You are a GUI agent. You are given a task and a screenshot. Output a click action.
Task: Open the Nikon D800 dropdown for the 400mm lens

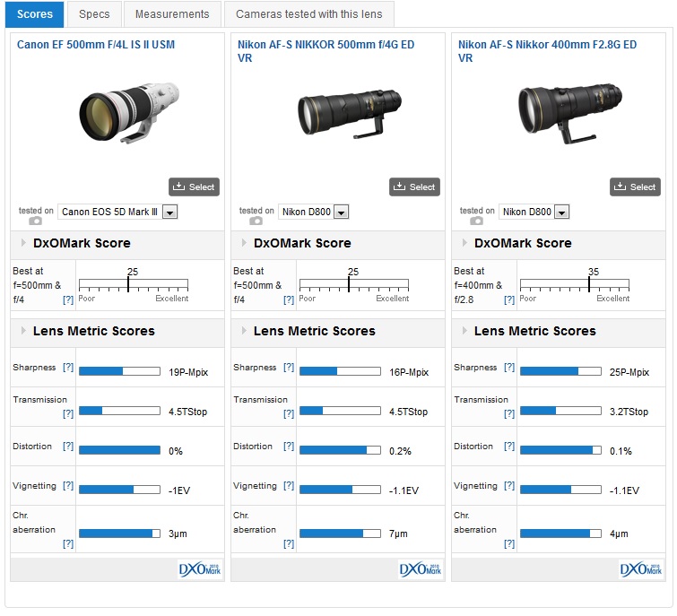pos(561,212)
